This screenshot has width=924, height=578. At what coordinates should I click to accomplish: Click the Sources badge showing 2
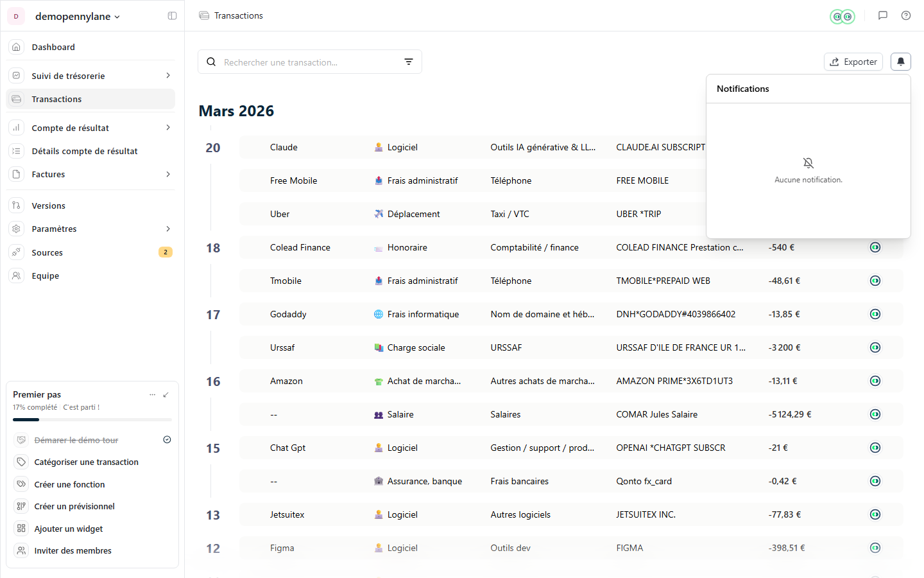pyautogui.click(x=166, y=252)
